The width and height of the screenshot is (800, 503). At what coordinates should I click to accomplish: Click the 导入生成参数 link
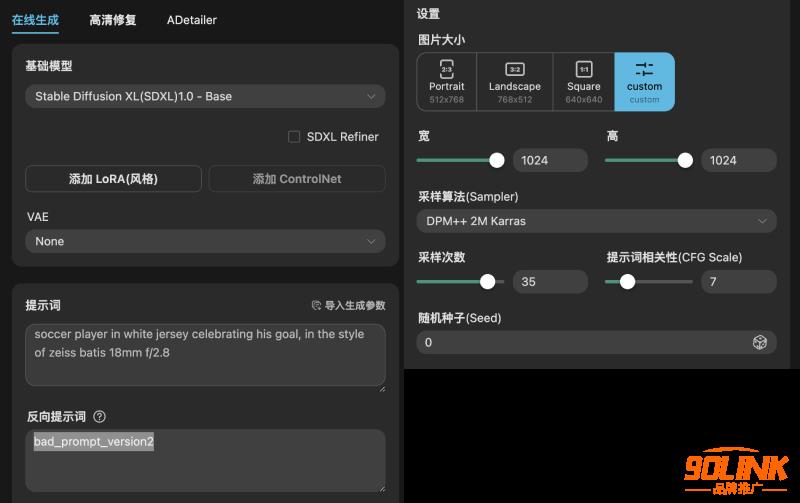(x=348, y=306)
